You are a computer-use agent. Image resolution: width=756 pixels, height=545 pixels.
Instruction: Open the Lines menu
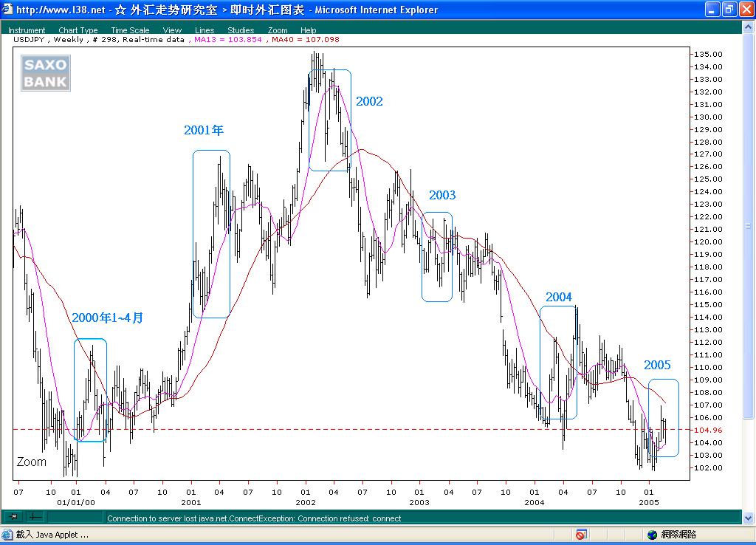click(205, 30)
